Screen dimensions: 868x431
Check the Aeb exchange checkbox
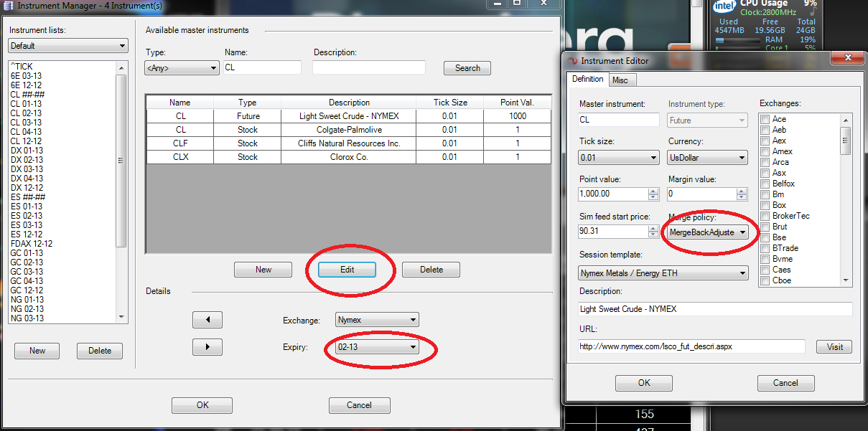(x=765, y=130)
